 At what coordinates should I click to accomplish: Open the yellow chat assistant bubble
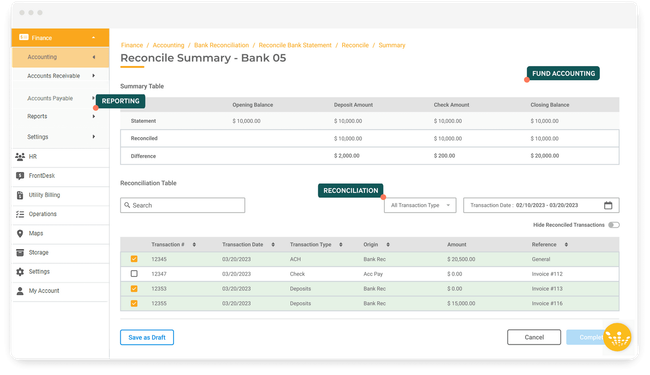pyautogui.click(x=617, y=337)
